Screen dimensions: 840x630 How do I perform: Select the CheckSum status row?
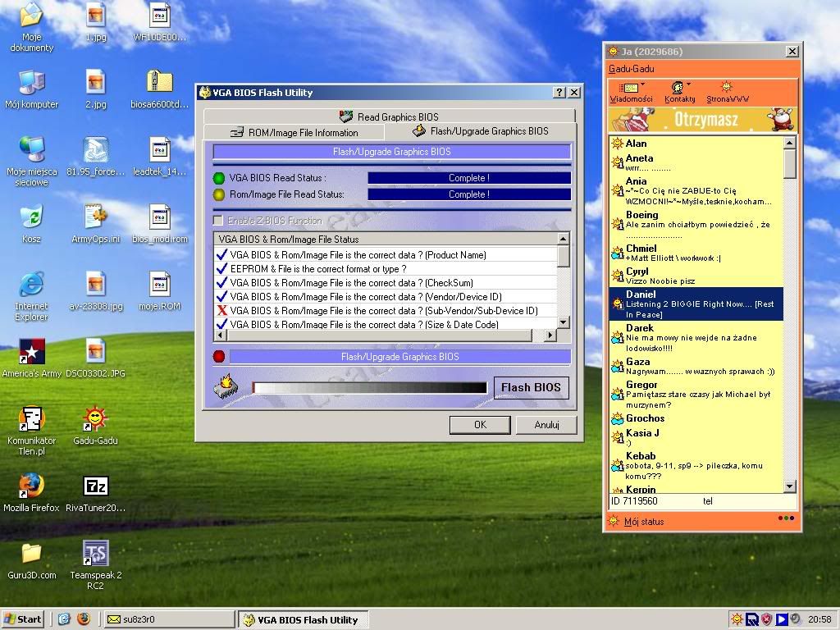(x=386, y=283)
